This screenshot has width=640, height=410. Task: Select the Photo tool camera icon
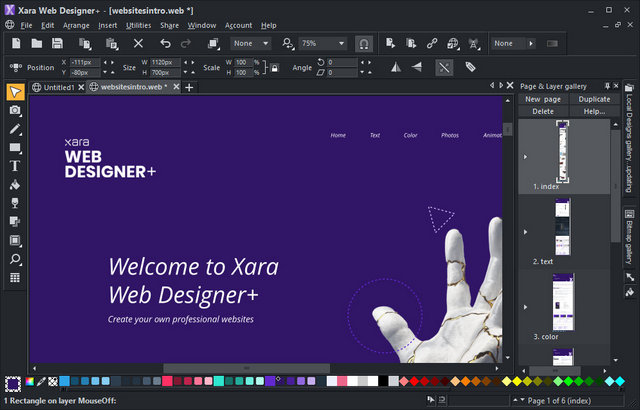tap(15, 110)
